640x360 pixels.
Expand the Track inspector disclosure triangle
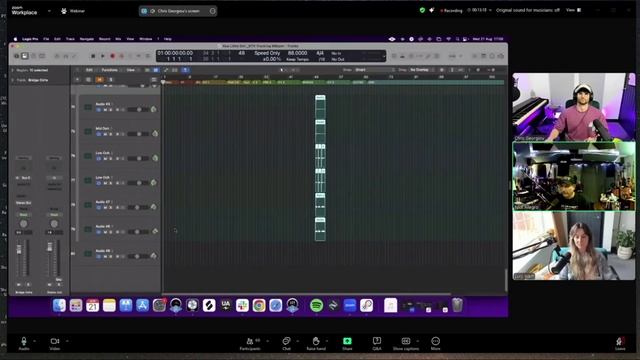[x=13, y=80]
